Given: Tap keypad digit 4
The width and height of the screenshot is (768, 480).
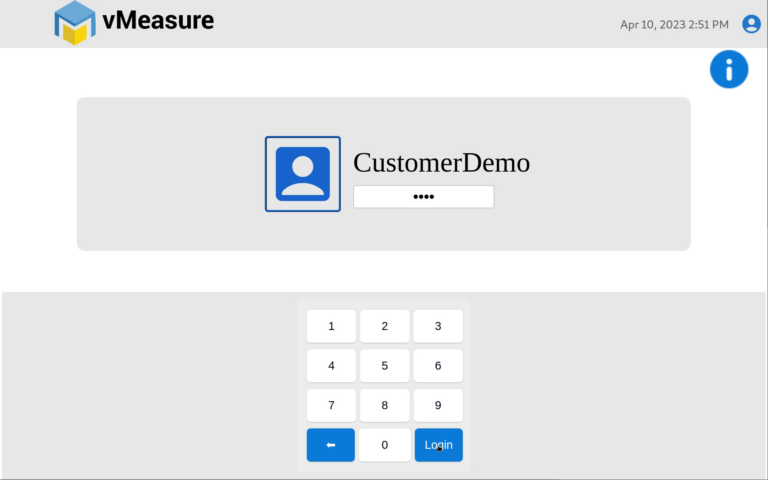Looking at the screenshot, I should (x=331, y=366).
